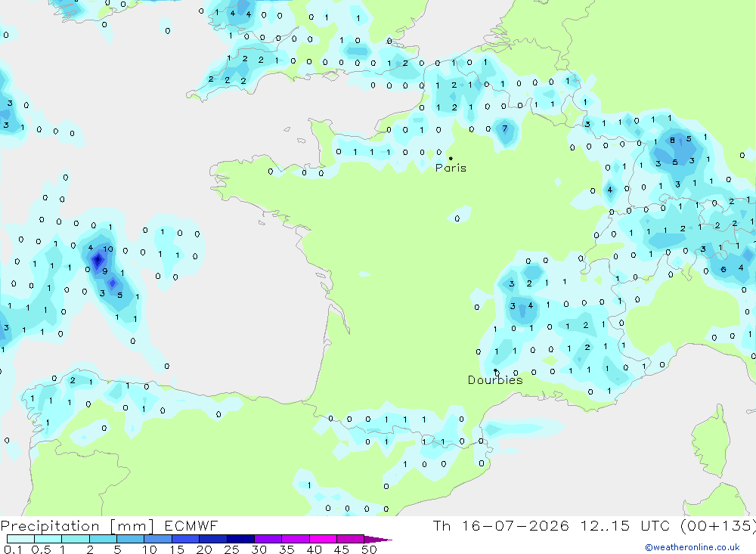Pick the 2–5 mm legend swatch

pos(103,539)
